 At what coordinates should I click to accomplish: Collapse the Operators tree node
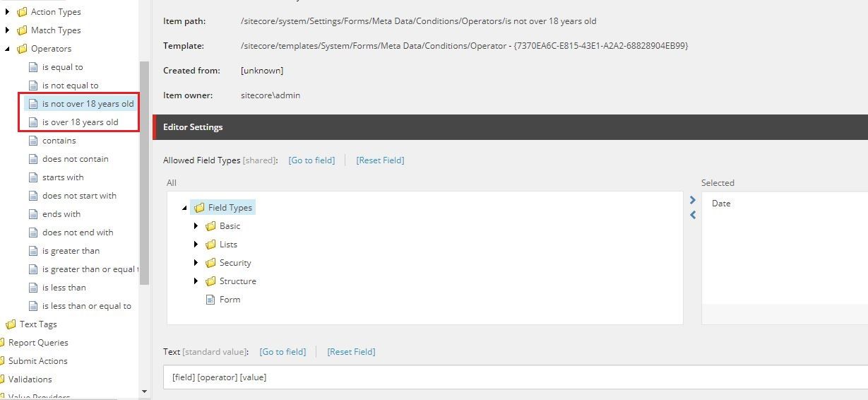[8, 49]
